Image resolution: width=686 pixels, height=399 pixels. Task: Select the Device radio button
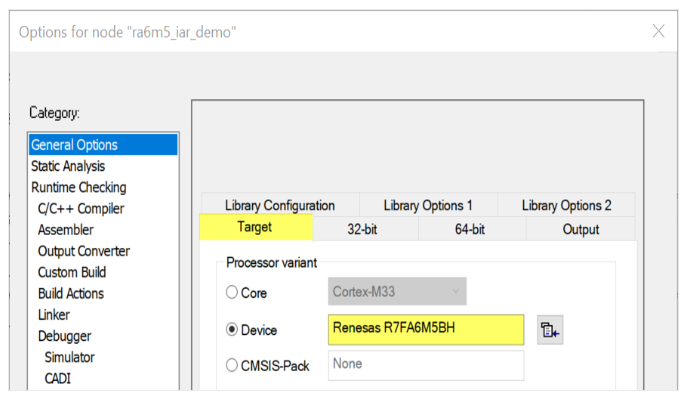click(x=231, y=329)
